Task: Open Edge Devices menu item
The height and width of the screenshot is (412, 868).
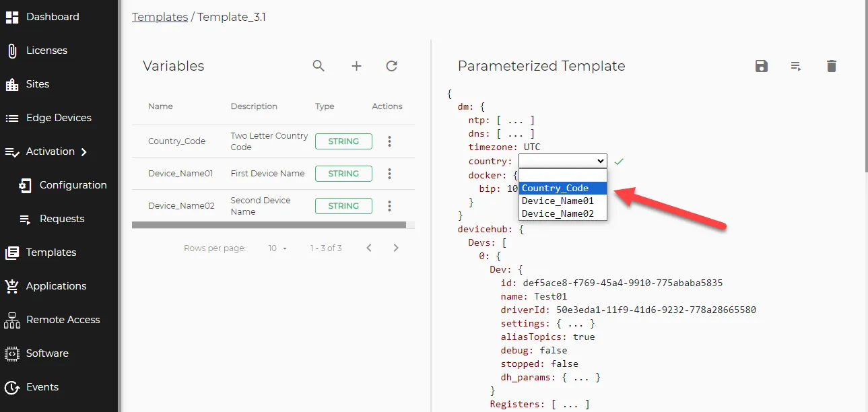Action: click(x=59, y=118)
